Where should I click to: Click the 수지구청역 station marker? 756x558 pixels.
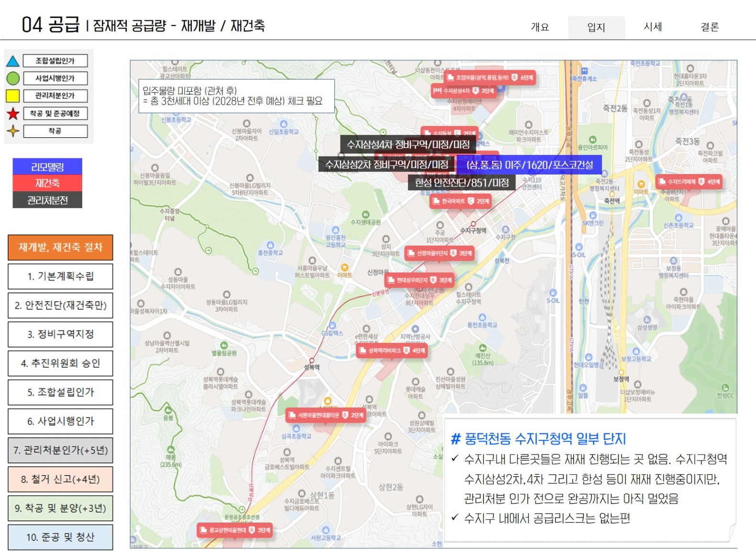(x=473, y=224)
